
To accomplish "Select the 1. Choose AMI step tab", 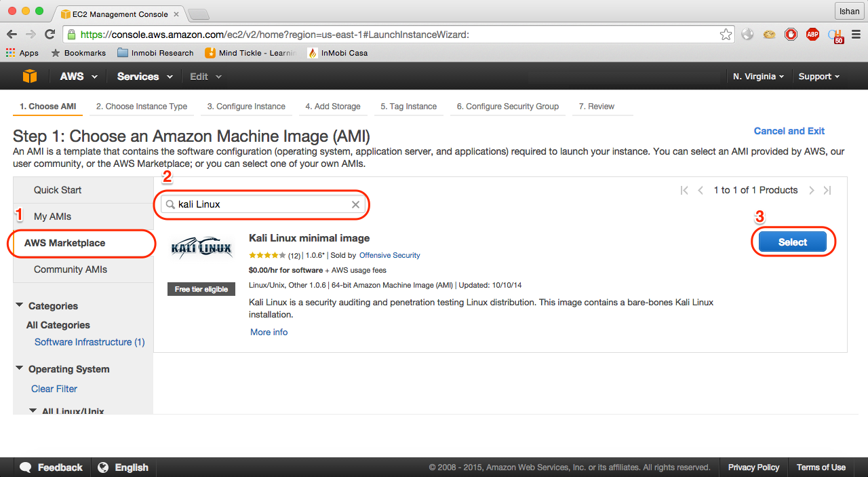I will [47, 107].
